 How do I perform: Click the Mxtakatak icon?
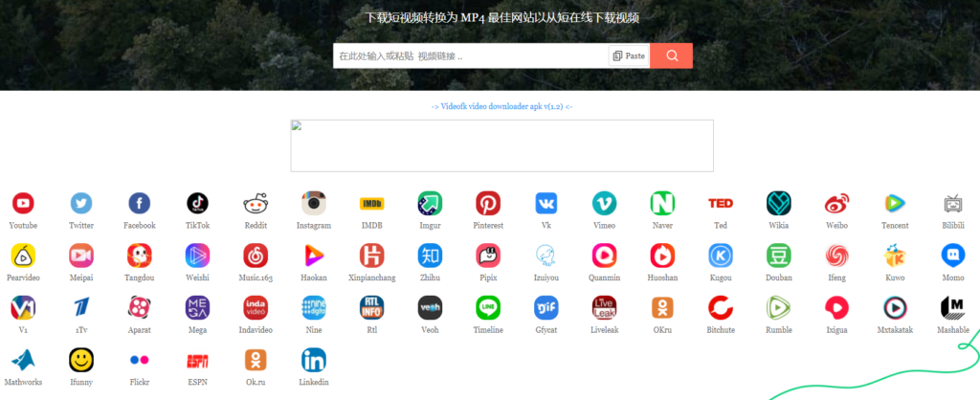(895, 307)
